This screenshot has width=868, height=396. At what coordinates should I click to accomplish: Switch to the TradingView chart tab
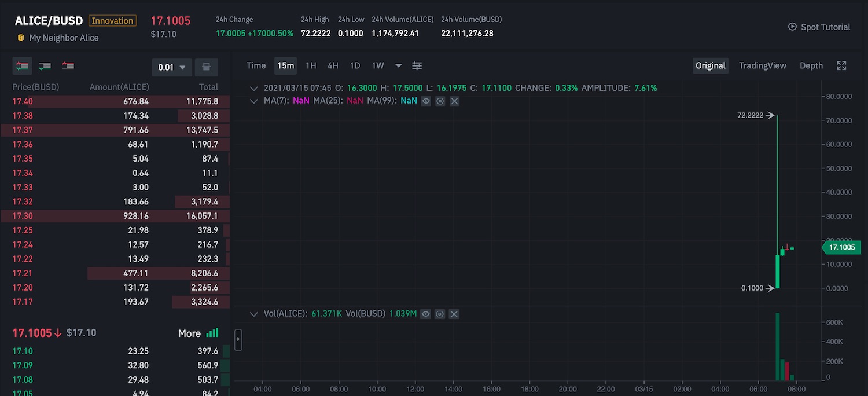(762, 65)
